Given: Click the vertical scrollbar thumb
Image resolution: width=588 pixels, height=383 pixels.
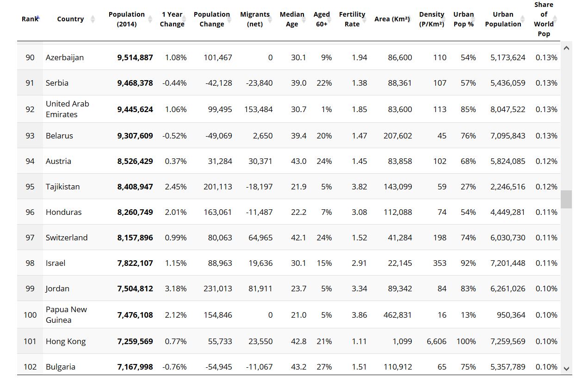Looking at the screenshot, I should 566,199.
